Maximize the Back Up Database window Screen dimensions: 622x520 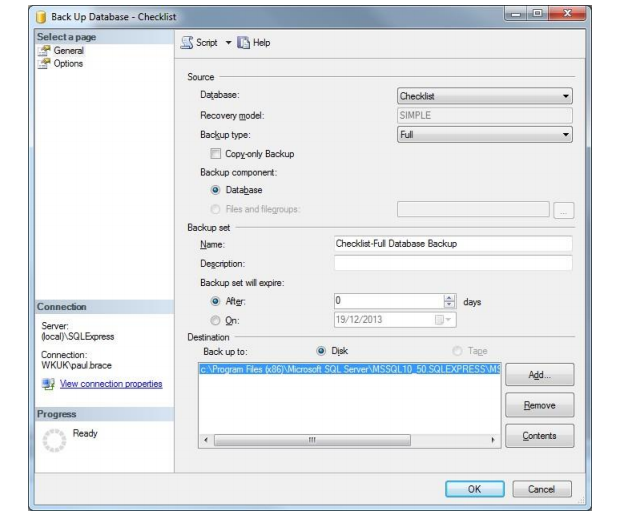point(537,14)
